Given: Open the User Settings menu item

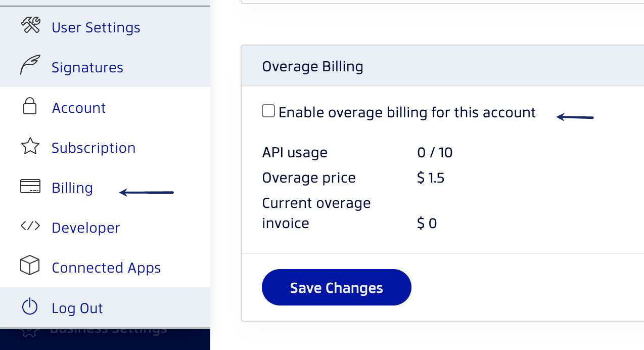Looking at the screenshot, I should pos(96,27).
